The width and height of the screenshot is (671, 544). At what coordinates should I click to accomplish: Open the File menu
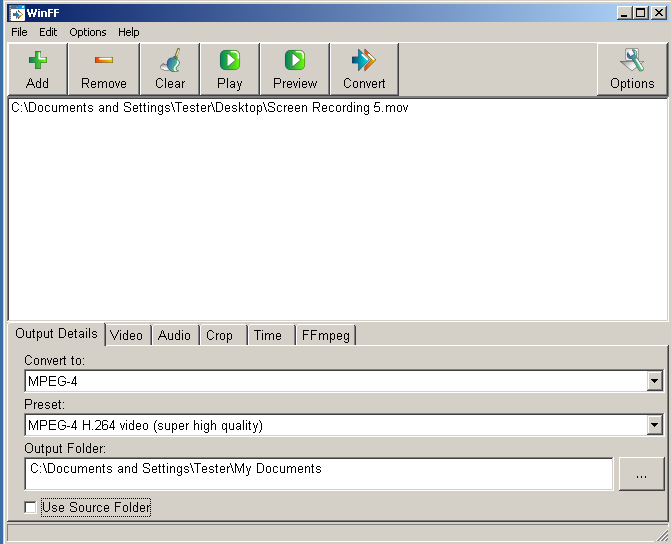pyautogui.click(x=19, y=32)
